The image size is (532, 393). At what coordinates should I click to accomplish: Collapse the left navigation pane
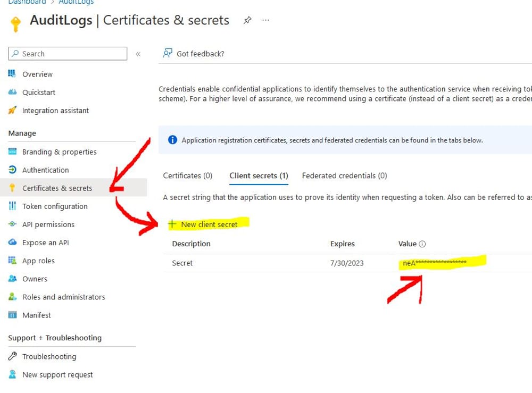tap(138, 53)
